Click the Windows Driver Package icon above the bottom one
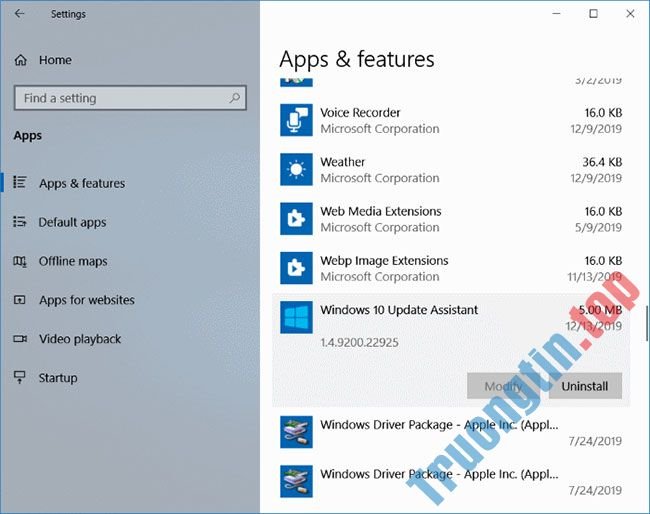The width and height of the screenshot is (650, 514). click(x=296, y=432)
